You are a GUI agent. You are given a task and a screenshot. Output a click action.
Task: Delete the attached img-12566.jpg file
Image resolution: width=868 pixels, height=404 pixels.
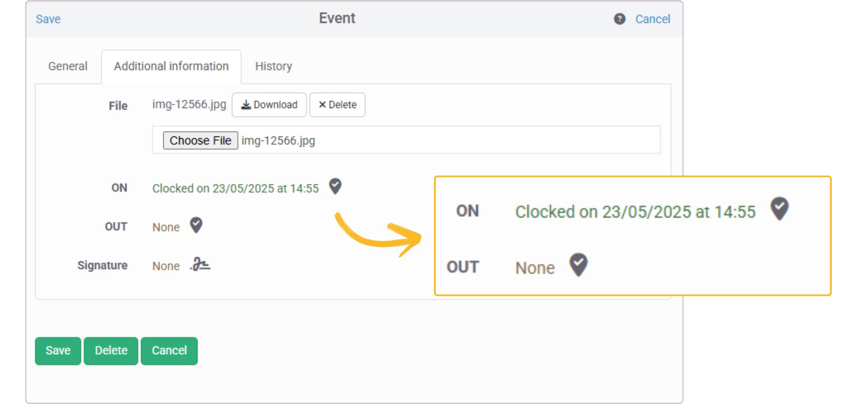(337, 104)
